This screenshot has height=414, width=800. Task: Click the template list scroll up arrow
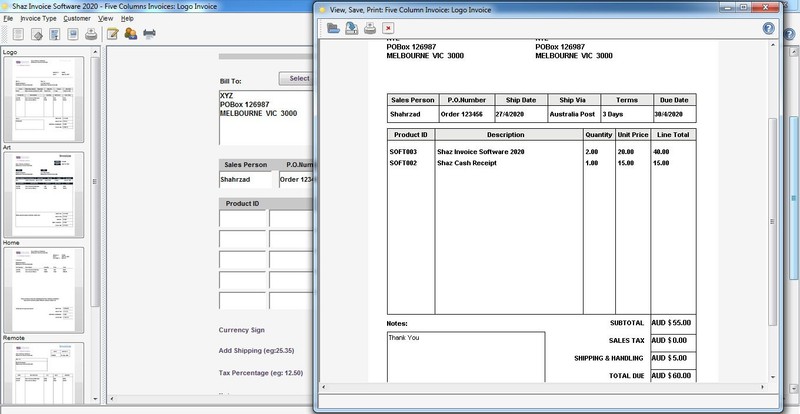click(x=95, y=52)
